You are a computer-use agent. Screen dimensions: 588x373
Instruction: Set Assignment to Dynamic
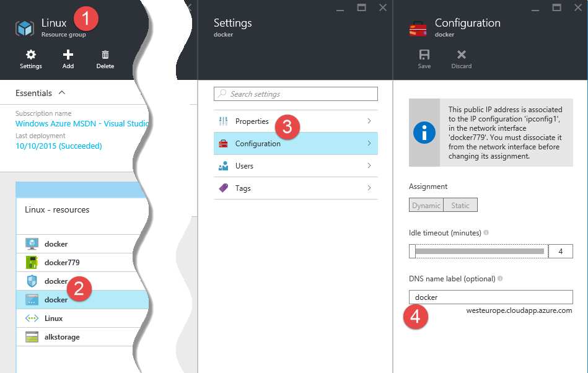coord(426,206)
